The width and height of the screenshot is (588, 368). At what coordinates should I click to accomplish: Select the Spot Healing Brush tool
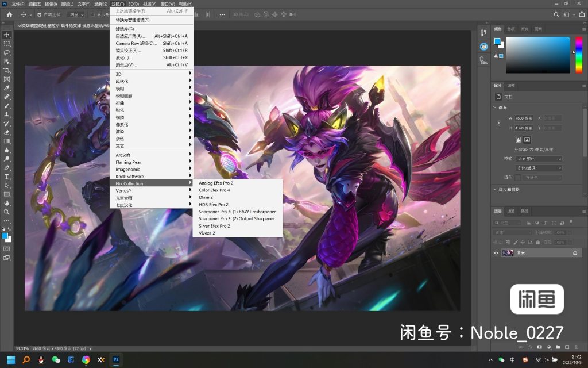pyautogui.click(x=7, y=97)
